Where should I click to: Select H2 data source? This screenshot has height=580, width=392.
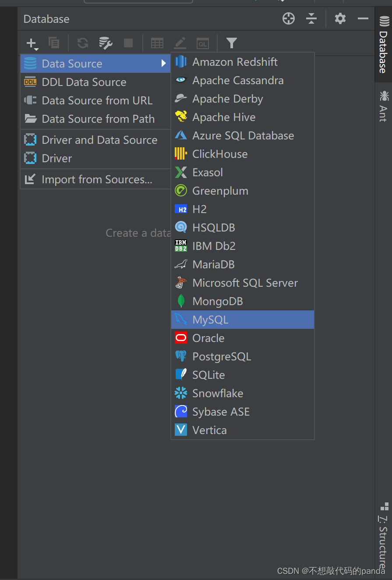pyautogui.click(x=243, y=209)
